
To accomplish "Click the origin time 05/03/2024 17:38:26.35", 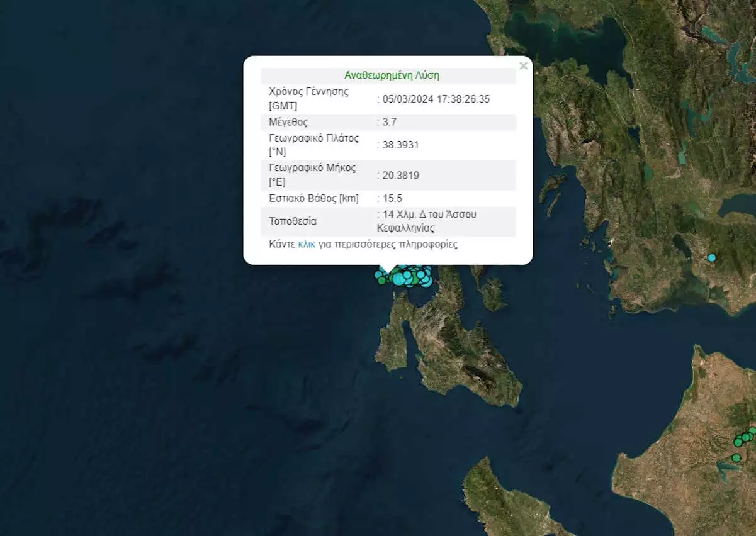I will point(434,99).
